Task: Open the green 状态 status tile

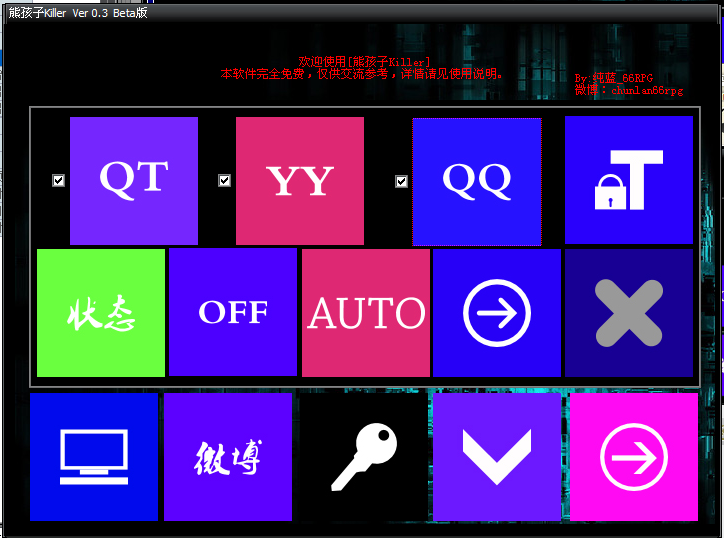Action: coord(101,313)
